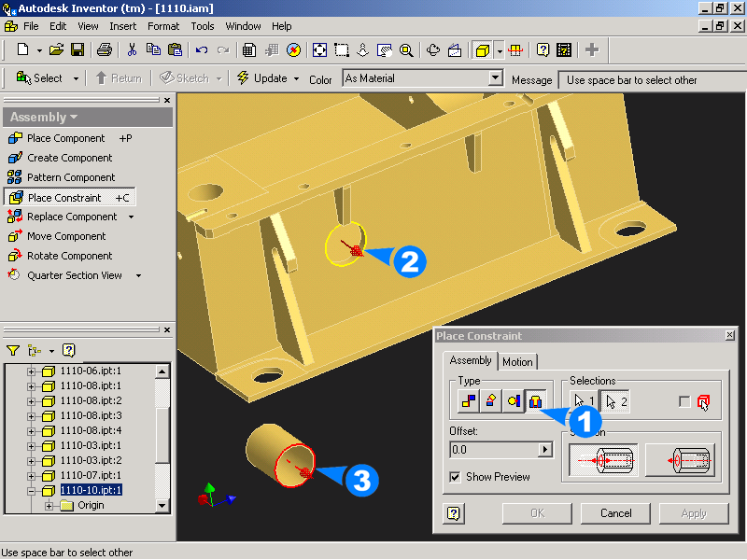The width and height of the screenshot is (747, 560).
Task: Open the Insert menu
Action: (x=123, y=26)
